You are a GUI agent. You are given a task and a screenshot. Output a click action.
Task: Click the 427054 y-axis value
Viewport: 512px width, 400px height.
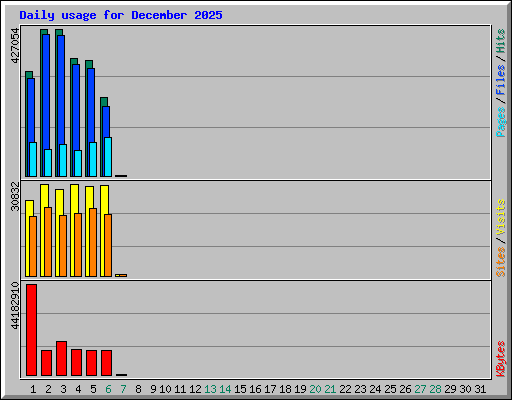coord(15,46)
